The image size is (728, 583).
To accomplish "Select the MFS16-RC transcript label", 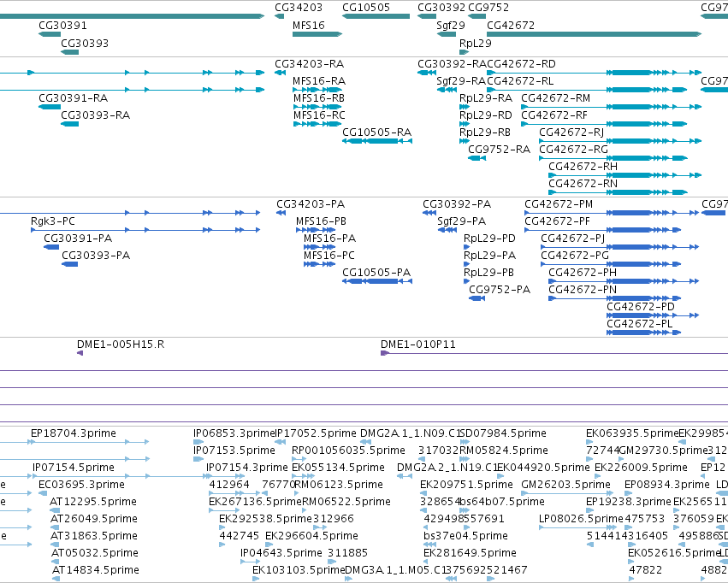I will pos(319,115).
